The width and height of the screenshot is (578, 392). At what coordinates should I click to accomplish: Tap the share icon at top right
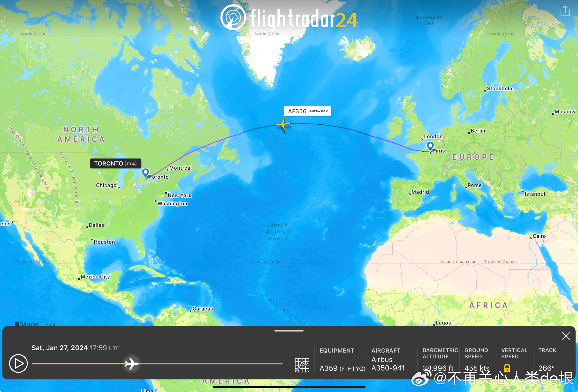click(565, 11)
